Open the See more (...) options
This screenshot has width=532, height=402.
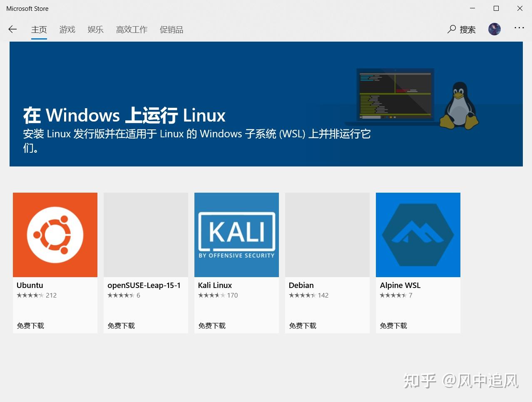coord(519,28)
